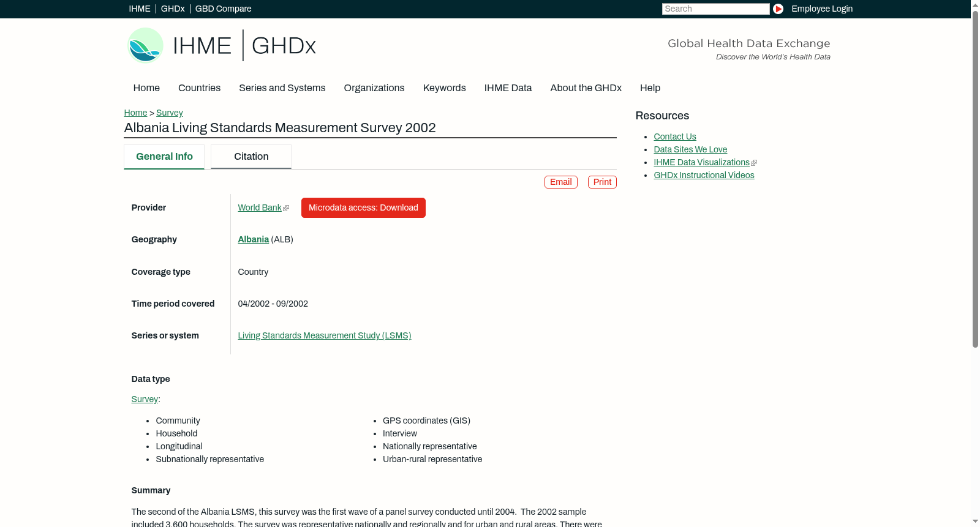Click the search input field
This screenshot has width=980, height=527.
click(x=715, y=9)
